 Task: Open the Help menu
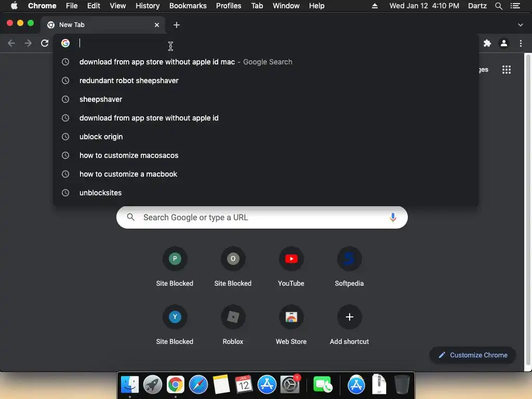(316, 6)
